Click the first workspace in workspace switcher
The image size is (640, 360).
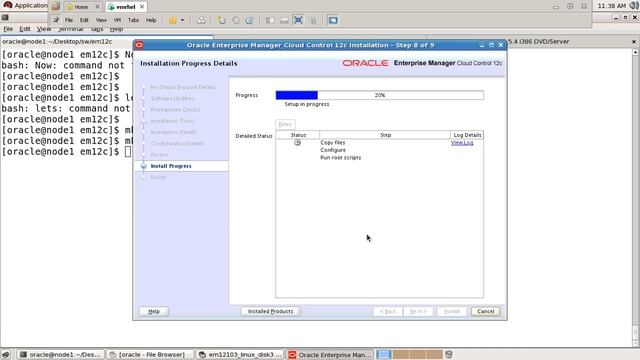(384, 355)
